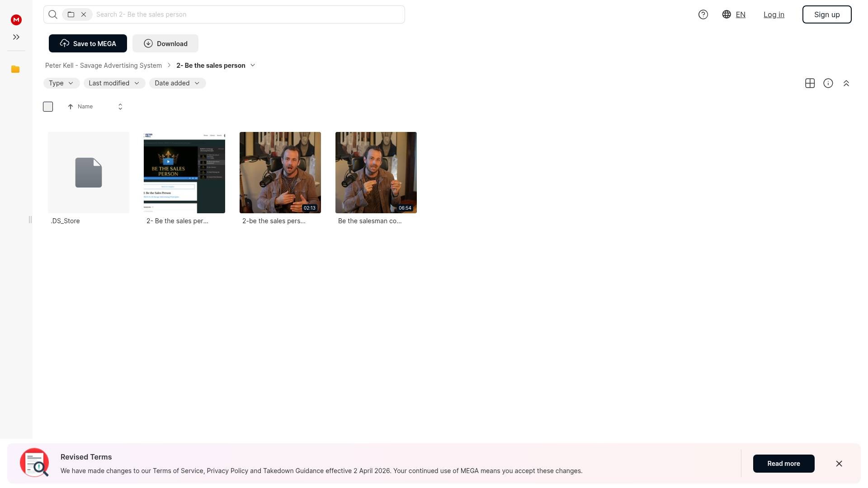This screenshot has height=488, width=868.
Task: Click the Save to MEGA button
Action: (88, 43)
